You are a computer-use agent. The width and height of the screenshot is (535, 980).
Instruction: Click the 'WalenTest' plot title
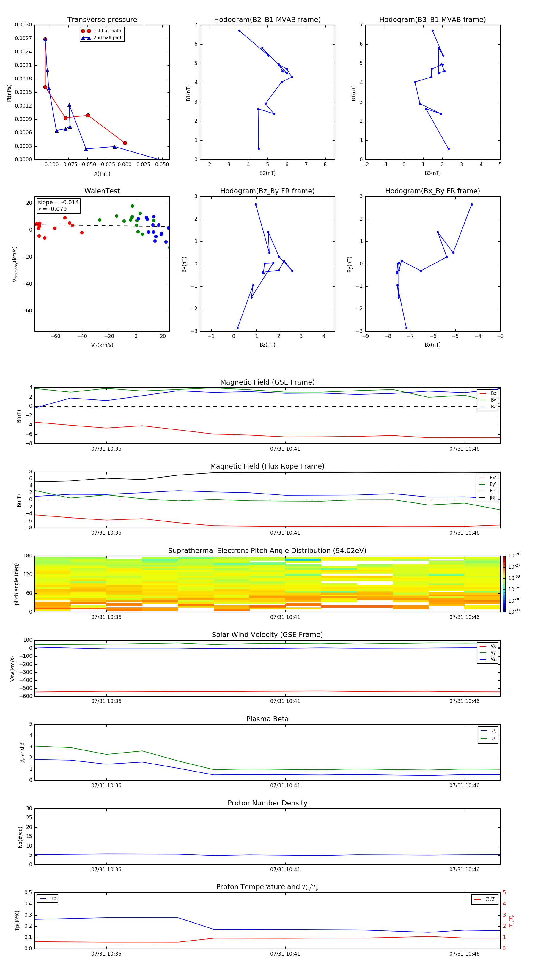[102, 191]
